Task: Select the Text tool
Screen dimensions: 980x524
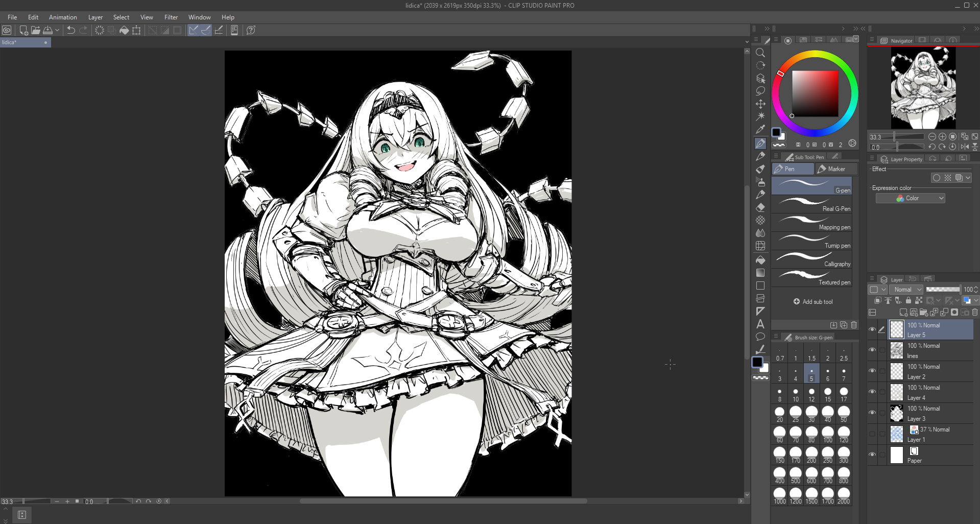Action: coord(760,324)
